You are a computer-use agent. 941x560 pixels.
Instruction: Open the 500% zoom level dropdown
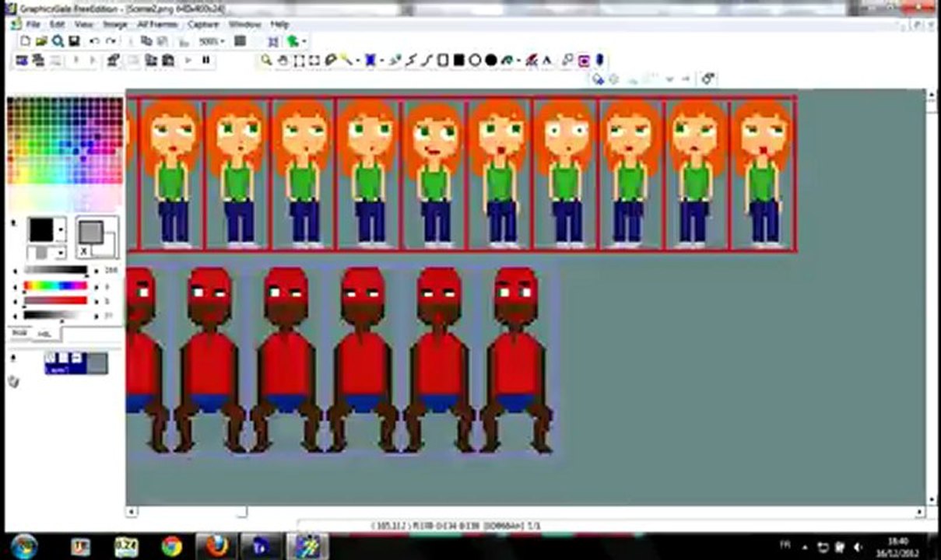[222, 41]
